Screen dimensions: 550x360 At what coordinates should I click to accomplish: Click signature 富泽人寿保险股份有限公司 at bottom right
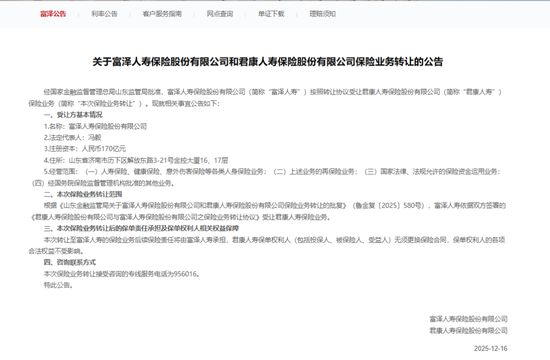(468, 319)
